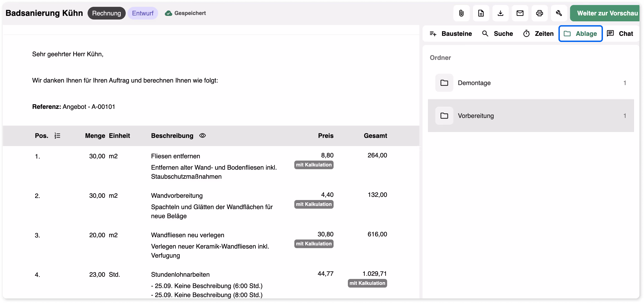The width and height of the screenshot is (644, 303).
Task: Click the Rechnung document type badge
Action: (106, 13)
